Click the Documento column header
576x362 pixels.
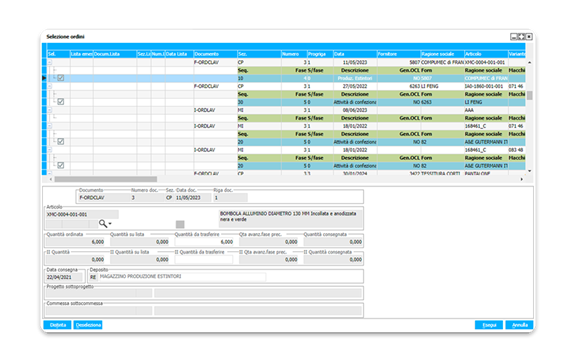click(x=215, y=54)
